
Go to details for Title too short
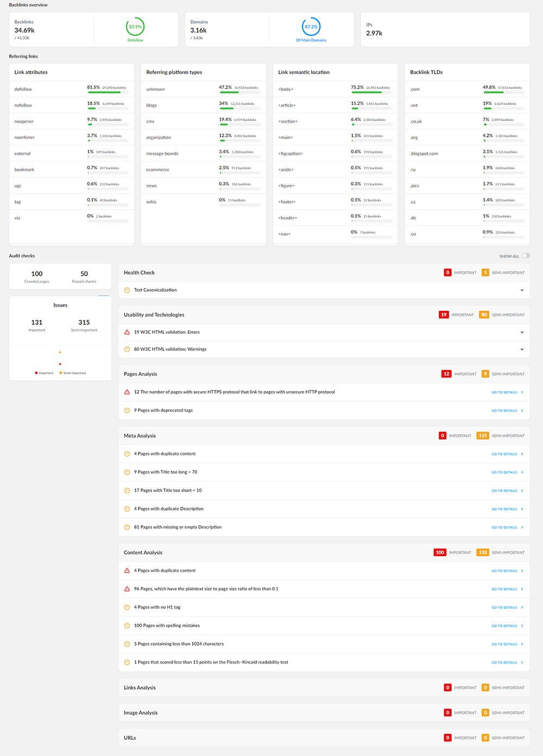(x=507, y=491)
